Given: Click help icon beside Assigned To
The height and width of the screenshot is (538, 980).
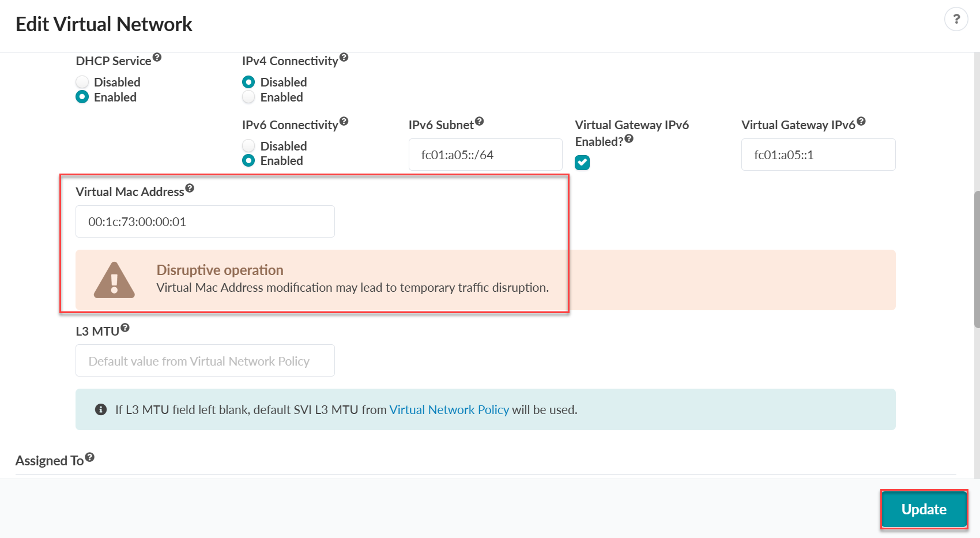Looking at the screenshot, I should [89, 457].
